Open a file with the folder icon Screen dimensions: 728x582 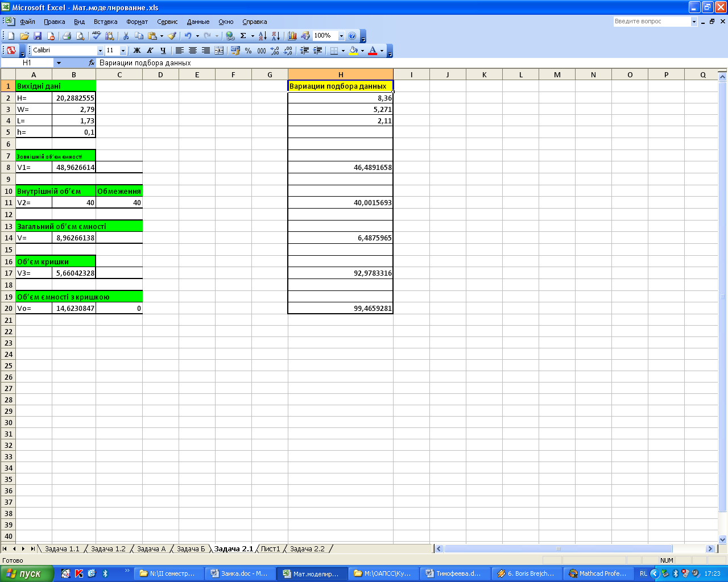coord(24,36)
